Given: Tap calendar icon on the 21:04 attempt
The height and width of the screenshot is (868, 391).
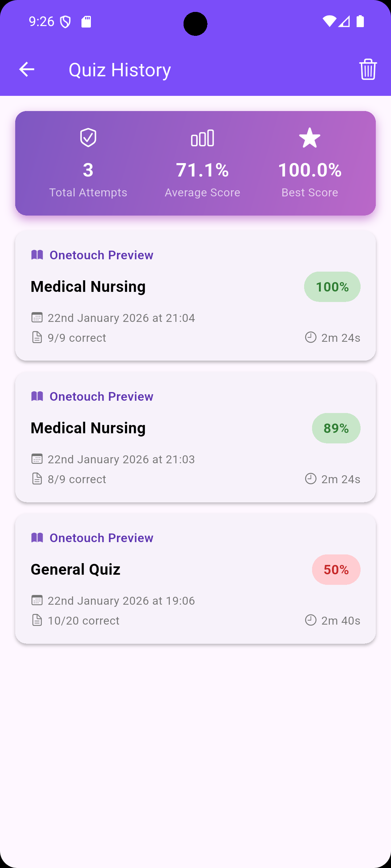Looking at the screenshot, I should (x=37, y=318).
